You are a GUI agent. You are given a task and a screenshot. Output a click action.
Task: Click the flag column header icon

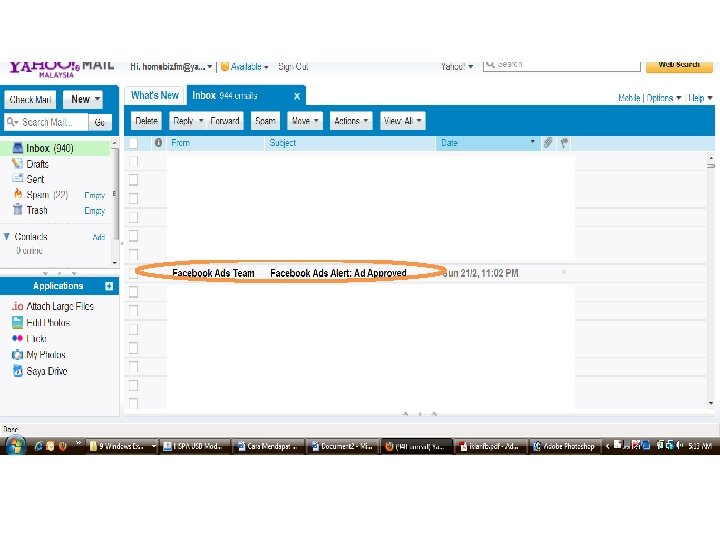coord(564,143)
